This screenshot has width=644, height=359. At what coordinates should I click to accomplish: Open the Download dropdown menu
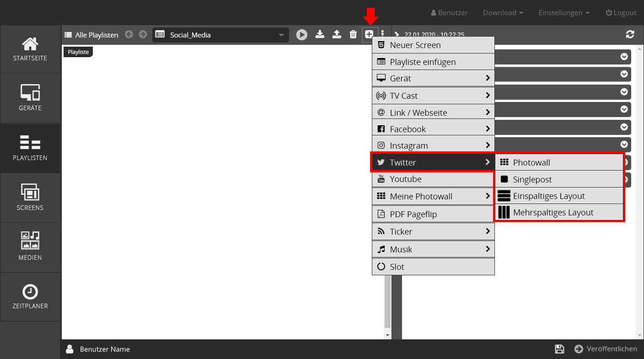click(x=503, y=13)
